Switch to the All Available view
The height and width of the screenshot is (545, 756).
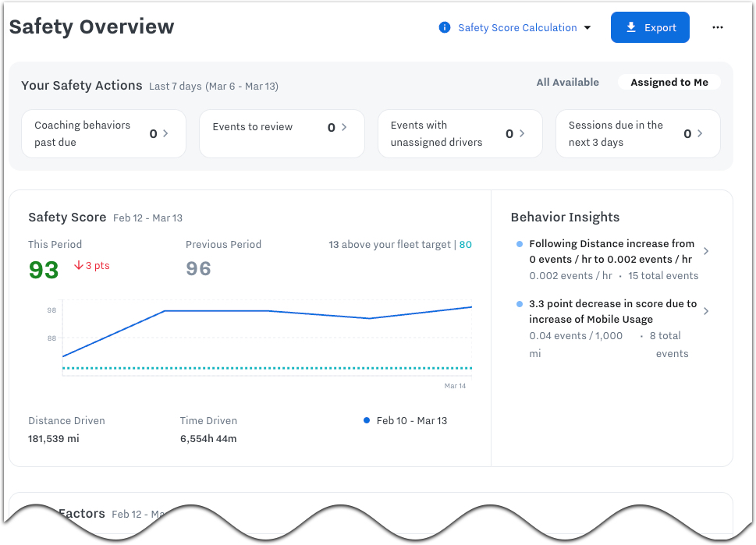[567, 82]
